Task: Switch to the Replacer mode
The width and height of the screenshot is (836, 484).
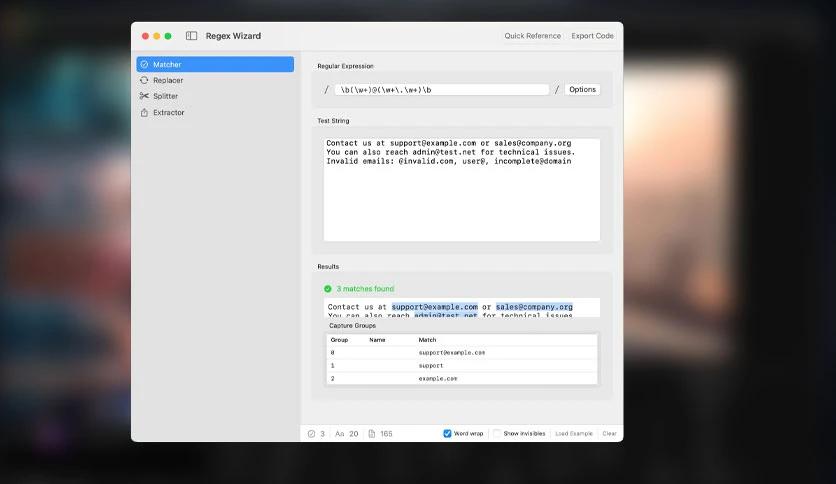Action: pos(168,80)
